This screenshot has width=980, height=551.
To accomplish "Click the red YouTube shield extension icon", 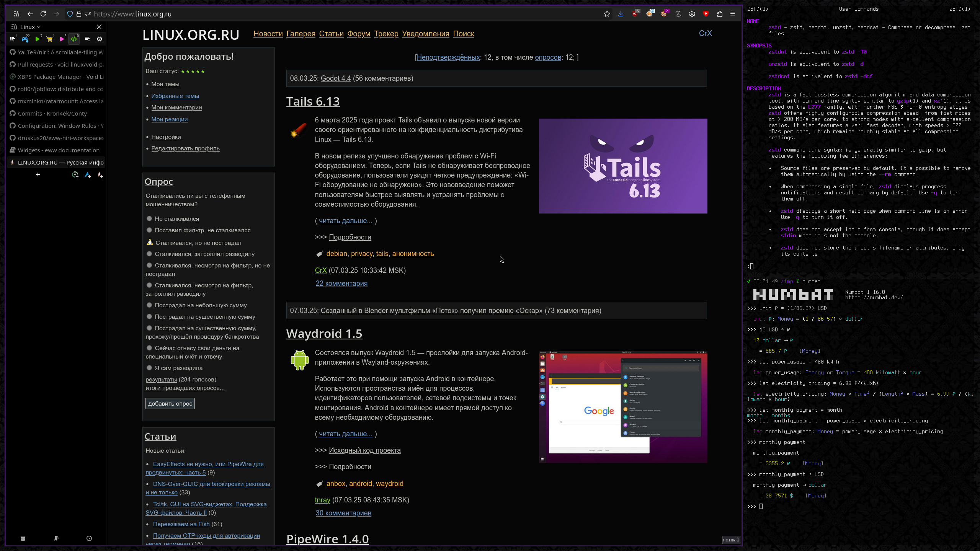I will (706, 14).
